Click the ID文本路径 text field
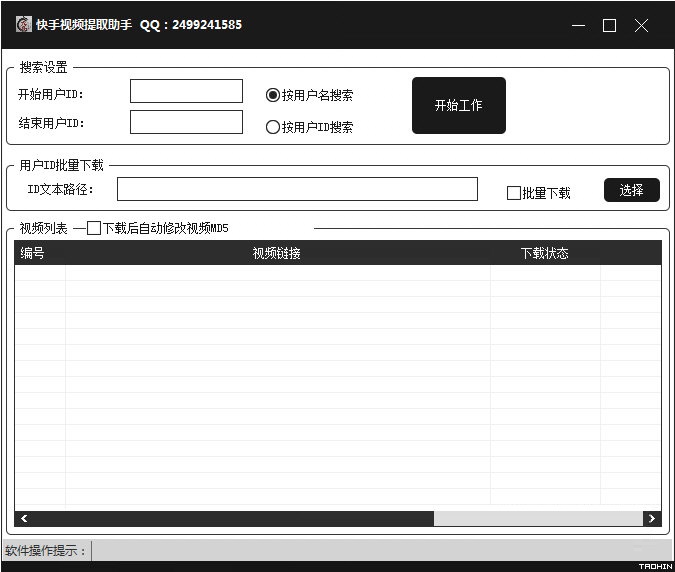The width and height of the screenshot is (675, 572). (297, 189)
